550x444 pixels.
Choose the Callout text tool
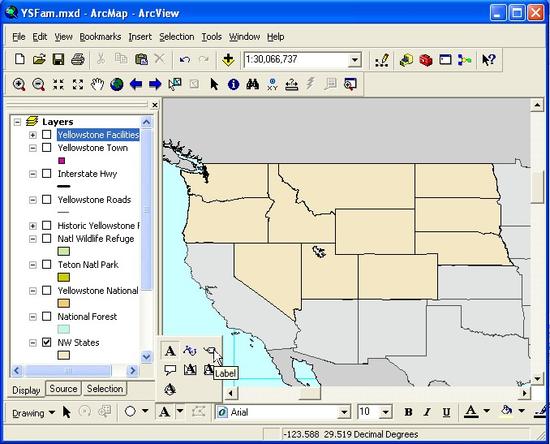[x=170, y=370]
